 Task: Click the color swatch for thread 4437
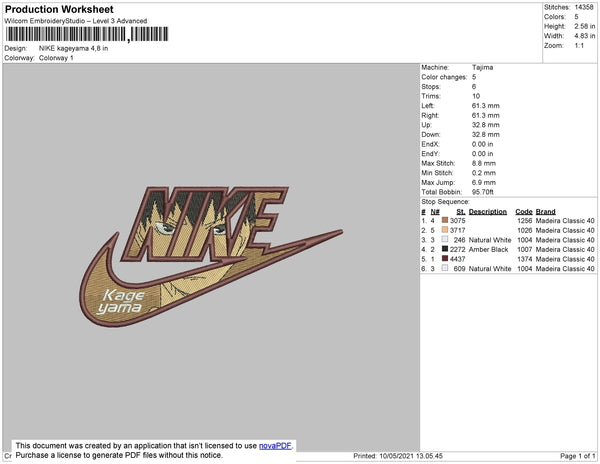[x=445, y=259]
